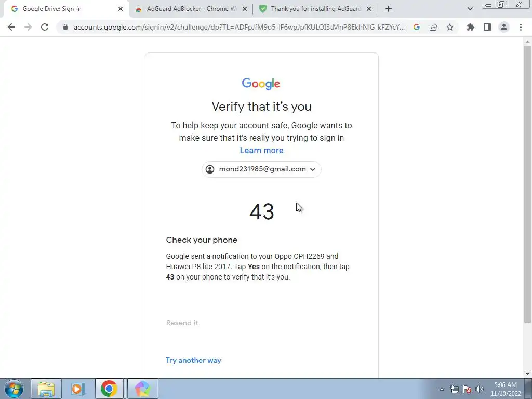Open the Learn more link
This screenshot has width=532, height=399.
(262, 150)
